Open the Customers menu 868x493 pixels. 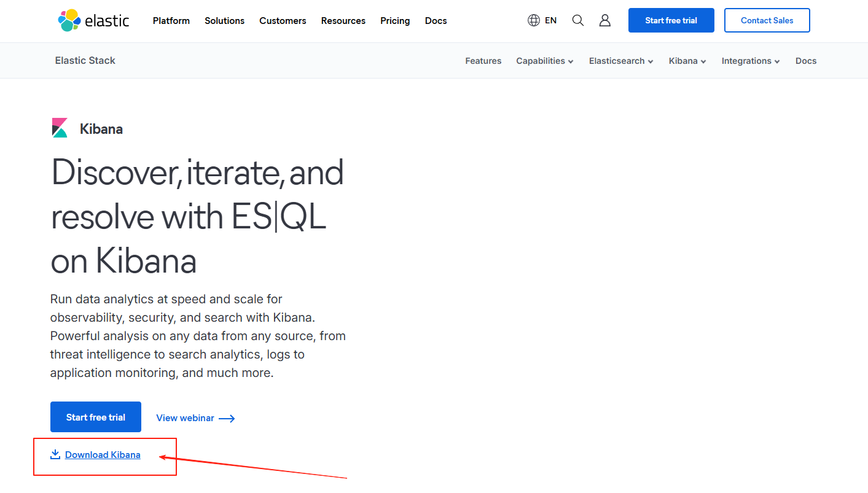(x=283, y=21)
